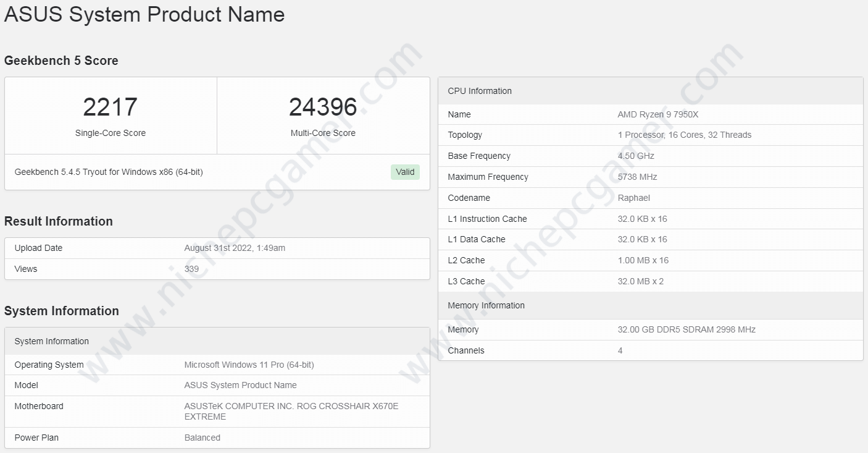Select AMD Ryzen 9 7950X value
The image size is (868, 453).
(x=658, y=114)
